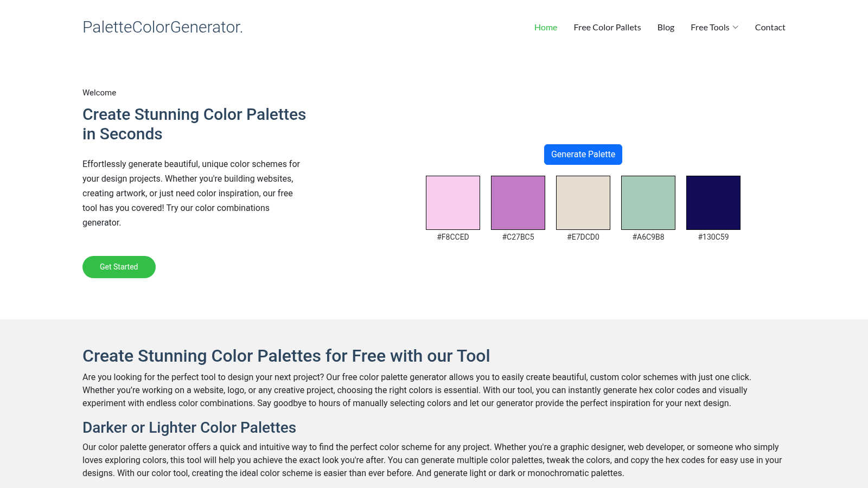Image resolution: width=868 pixels, height=488 pixels.
Task: Click heading Darker or Lighter Color Palettes
Action: 189,427
